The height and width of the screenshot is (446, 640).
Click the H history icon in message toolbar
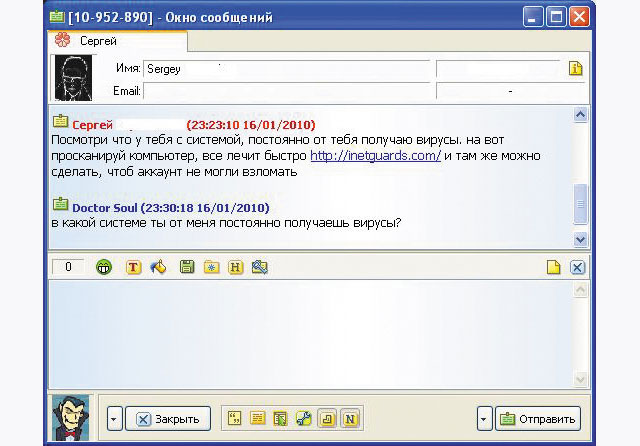click(x=236, y=267)
